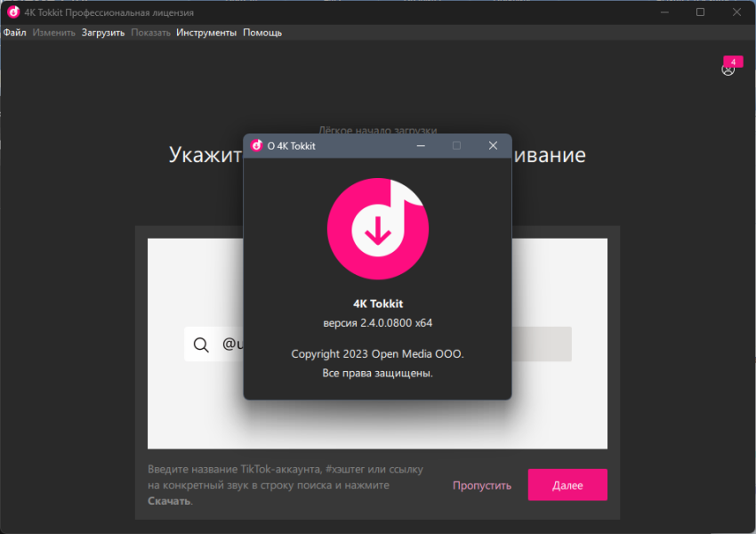The height and width of the screenshot is (534, 756).
Task: Minimize the main 4K Tokkit window
Action: (x=665, y=12)
